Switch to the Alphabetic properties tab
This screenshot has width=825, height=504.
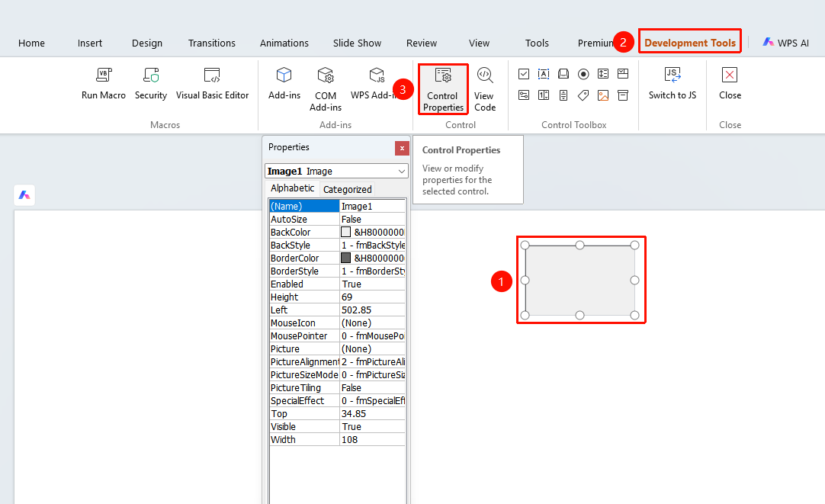coord(293,188)
